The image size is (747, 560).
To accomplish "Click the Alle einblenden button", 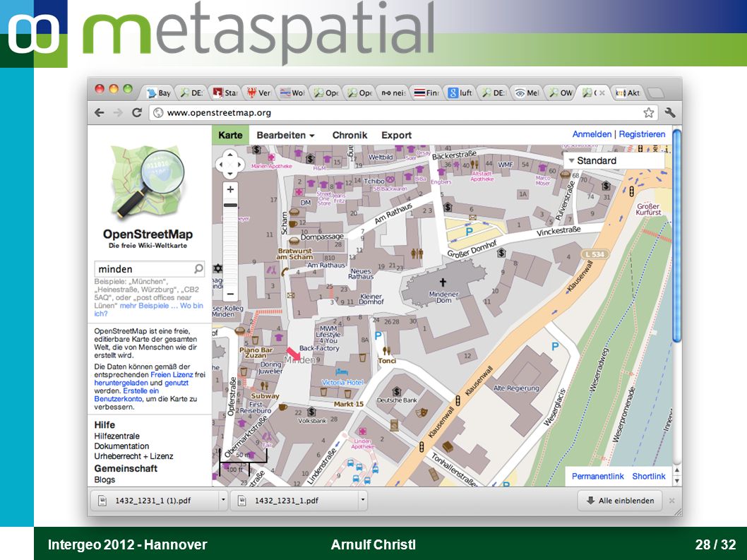I will click(x=621, y=501).
